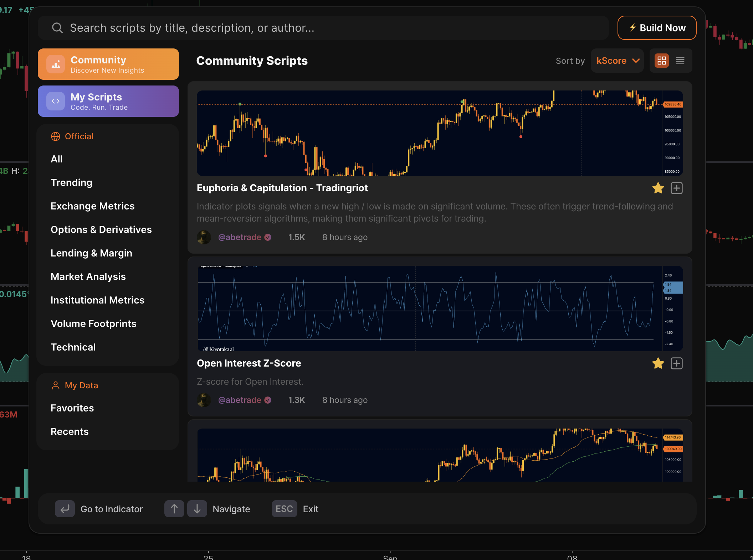Switch to list view layout
The width and height of the screenshot is (753, 560).
point(680,61)
